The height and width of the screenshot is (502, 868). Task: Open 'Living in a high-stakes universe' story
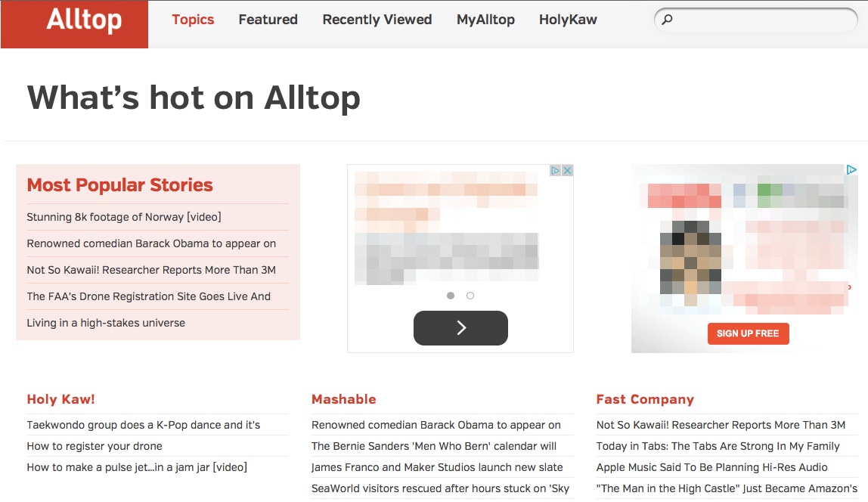(x=106, y=323)
